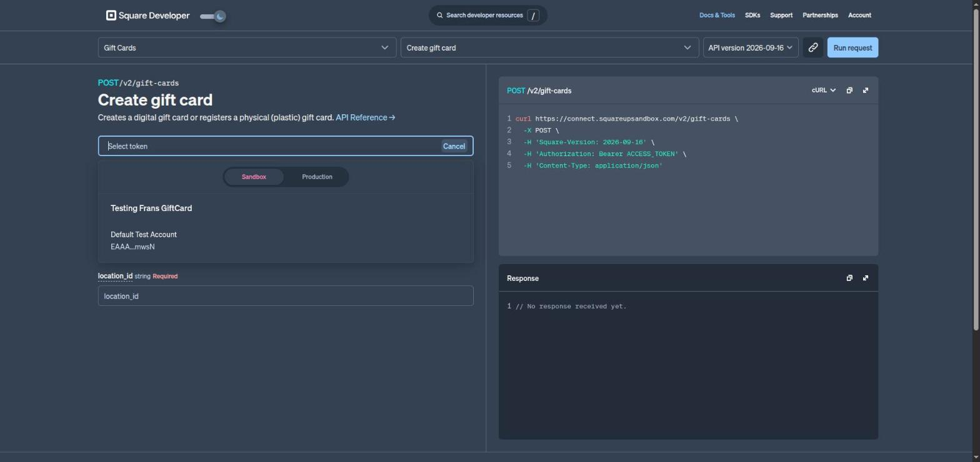
Task: Open the SDKs menu
Action: tap(752, 16)
